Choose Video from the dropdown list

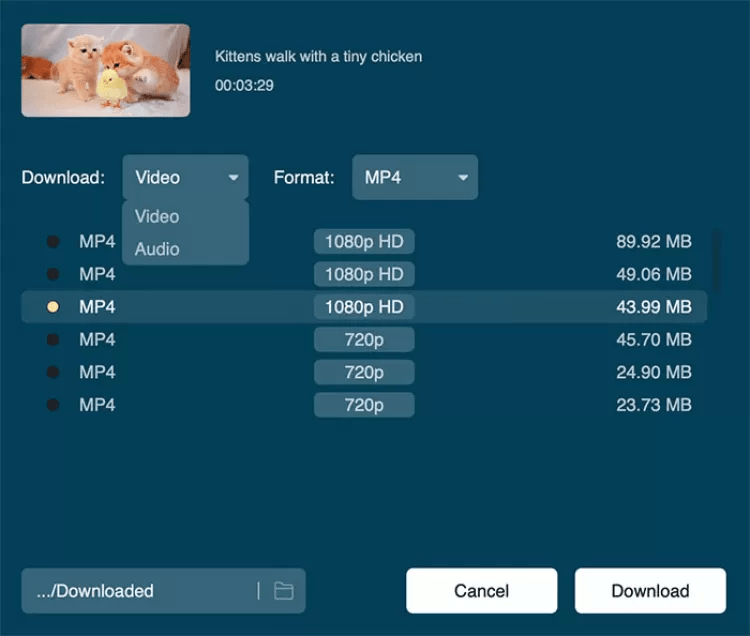point(157,216)
